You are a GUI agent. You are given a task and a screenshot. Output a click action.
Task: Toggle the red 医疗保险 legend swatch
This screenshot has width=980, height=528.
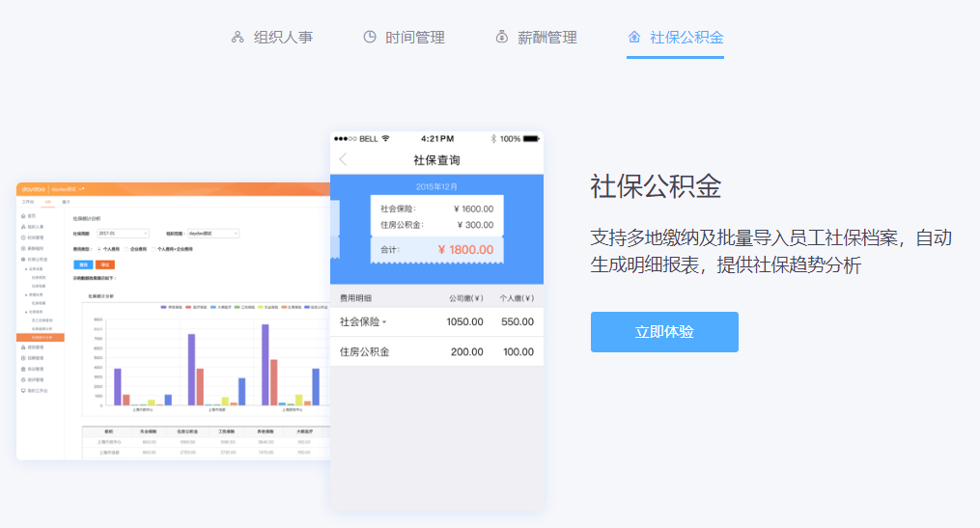188,307
